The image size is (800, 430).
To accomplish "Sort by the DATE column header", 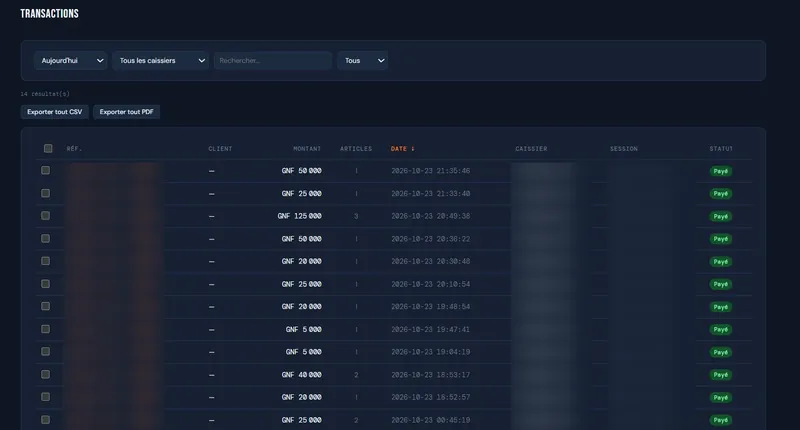I will 403,149.
